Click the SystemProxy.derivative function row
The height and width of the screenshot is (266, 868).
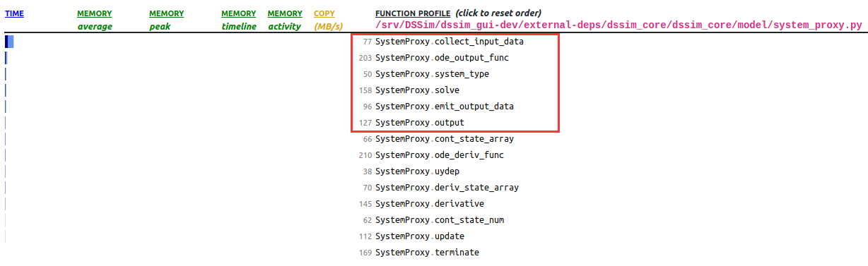pos(430,204)
